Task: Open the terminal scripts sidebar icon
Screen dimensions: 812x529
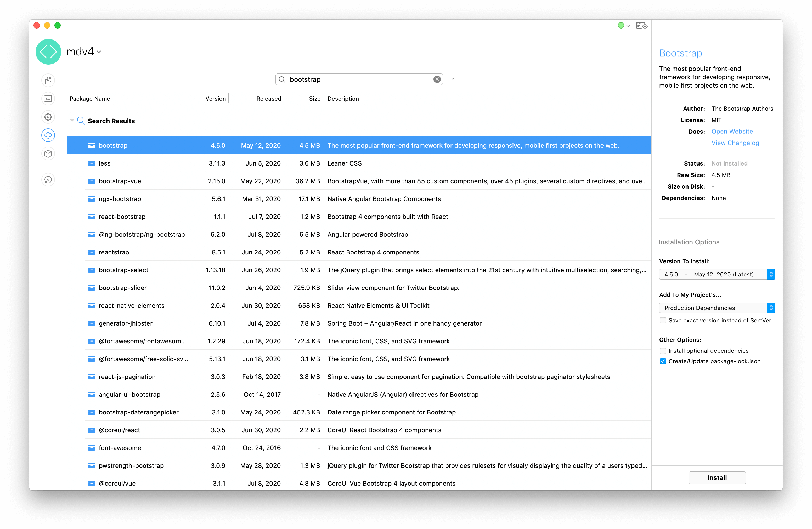Action: pos(48,99)
